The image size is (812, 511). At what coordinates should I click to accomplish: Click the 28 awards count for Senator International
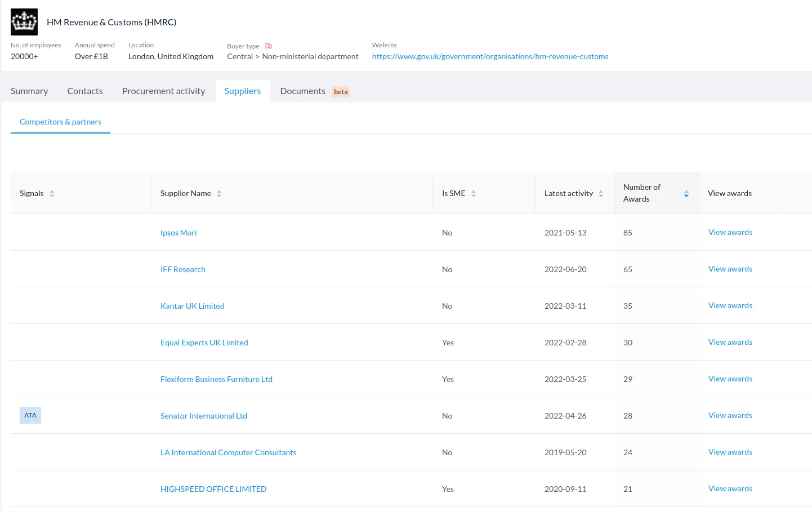(x=628, y=416)
